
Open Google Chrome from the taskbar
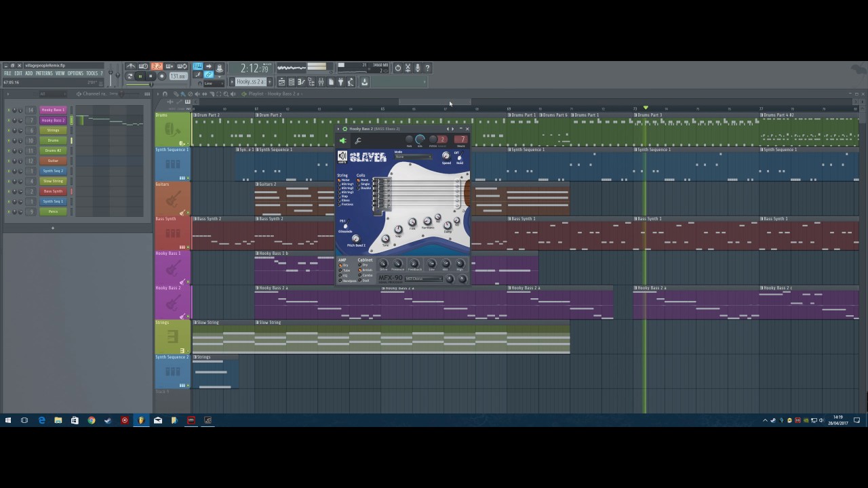(92, 420)
